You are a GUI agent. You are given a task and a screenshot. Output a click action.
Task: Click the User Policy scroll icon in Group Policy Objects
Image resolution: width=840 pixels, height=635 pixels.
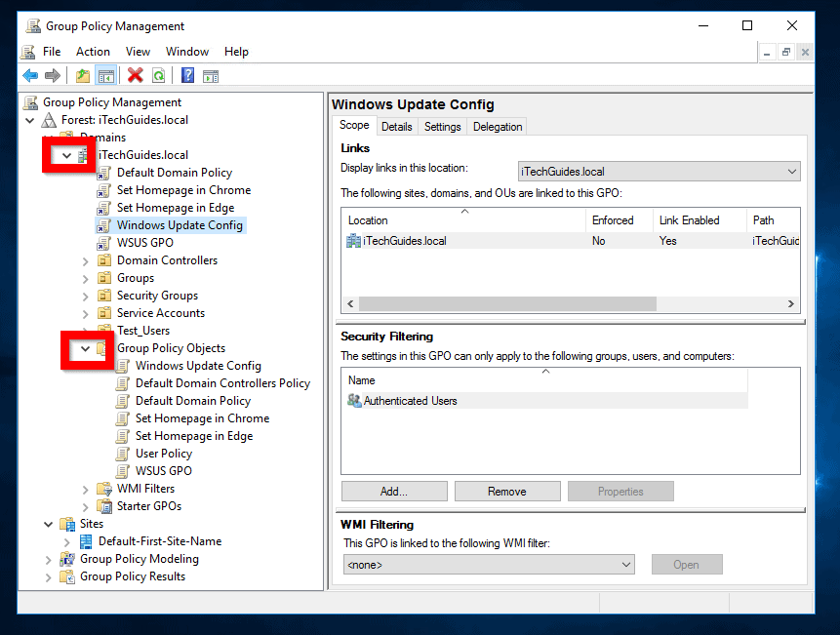pos(123,454)
